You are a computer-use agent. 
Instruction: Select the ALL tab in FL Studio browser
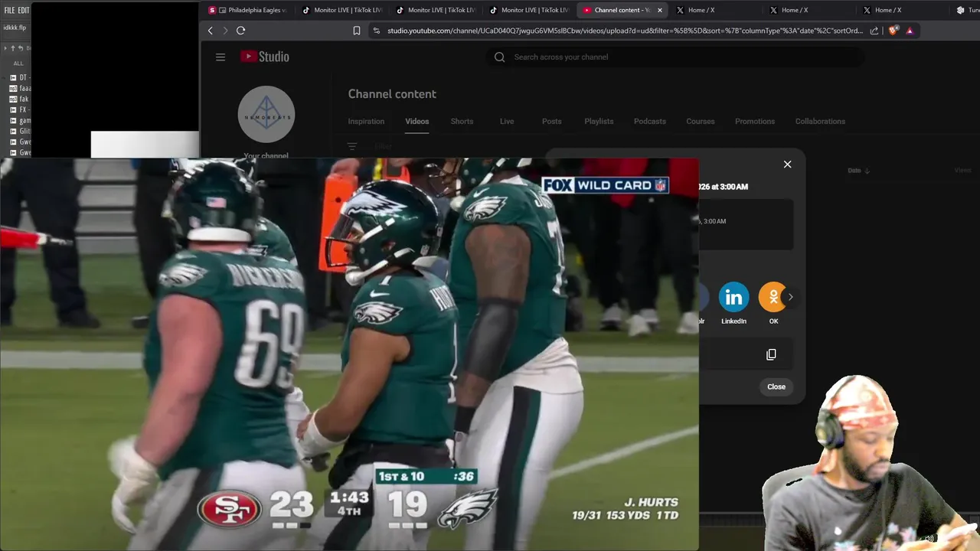point(18,64)
